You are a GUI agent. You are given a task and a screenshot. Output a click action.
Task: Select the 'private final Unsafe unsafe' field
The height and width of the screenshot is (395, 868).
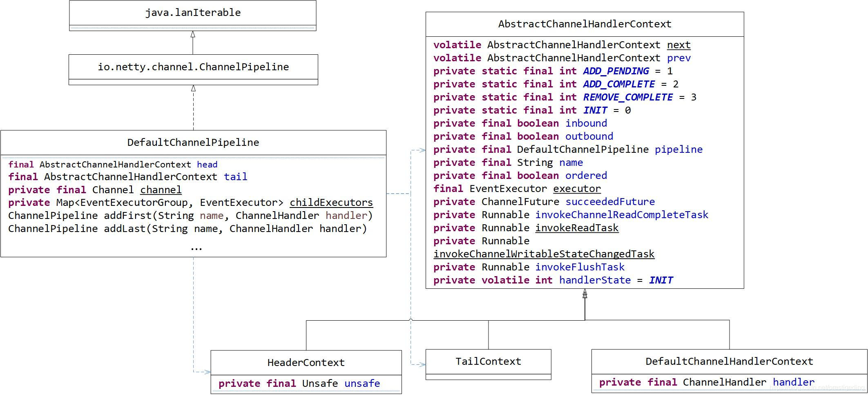click(x=299, y=384)
